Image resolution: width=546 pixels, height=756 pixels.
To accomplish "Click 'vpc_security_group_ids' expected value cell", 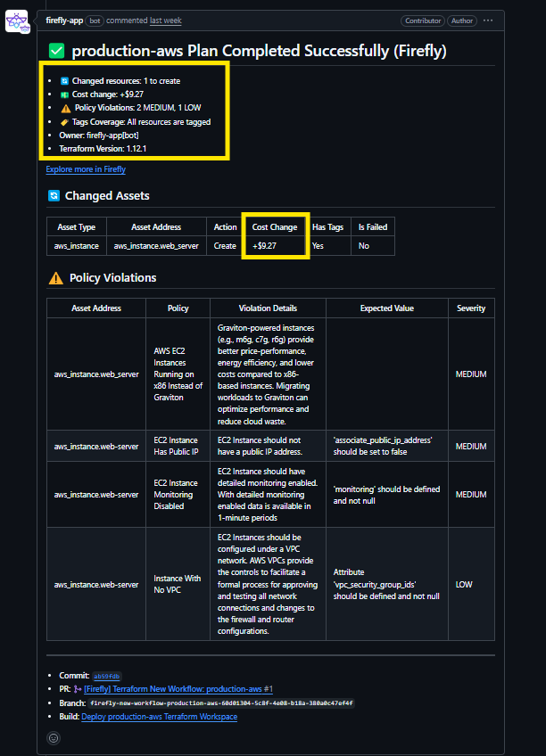I will coord(387,584).
